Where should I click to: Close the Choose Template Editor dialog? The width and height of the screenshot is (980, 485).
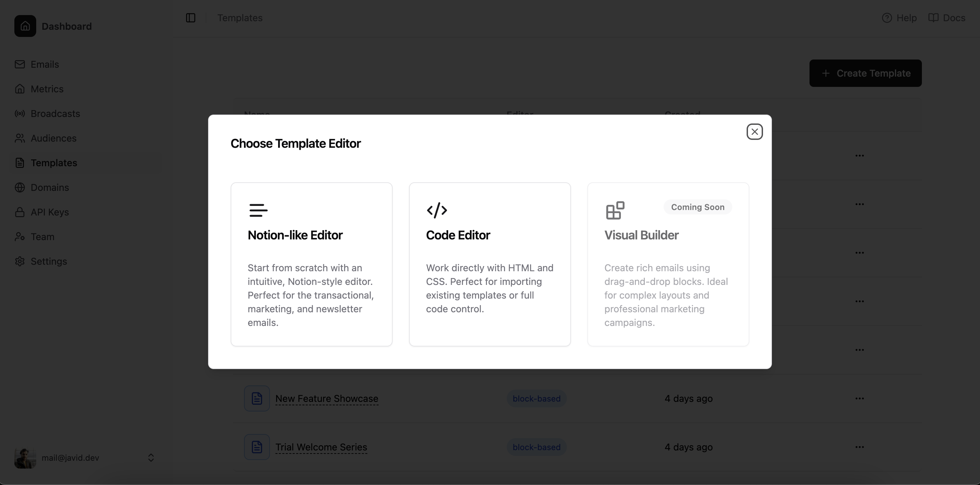click(754, 132)
